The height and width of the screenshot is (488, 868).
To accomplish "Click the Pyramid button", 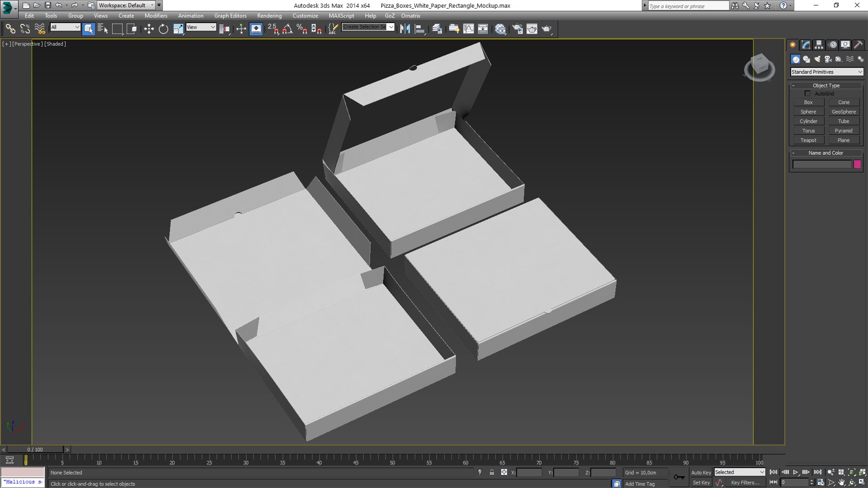I will click(x=844, y=131).
